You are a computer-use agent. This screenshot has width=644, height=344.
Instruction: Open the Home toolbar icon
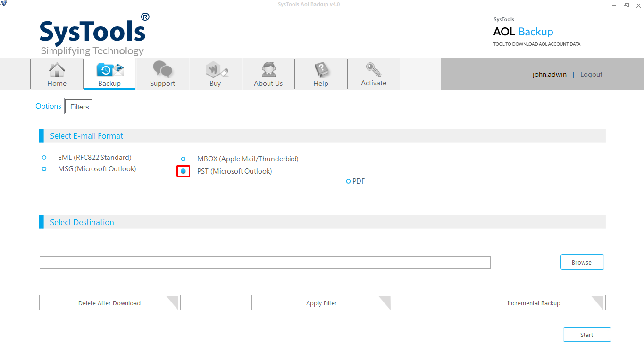tap(57, 74)
